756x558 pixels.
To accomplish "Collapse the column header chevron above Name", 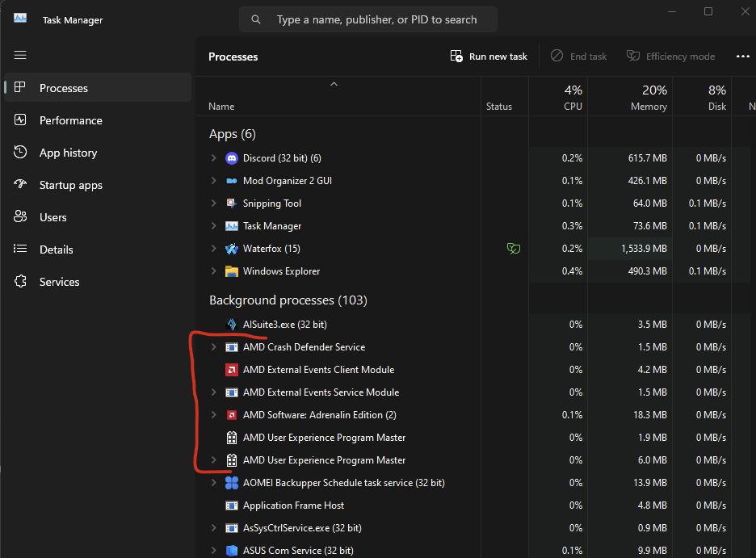I will pyautogui.click(x=334, y=84).
